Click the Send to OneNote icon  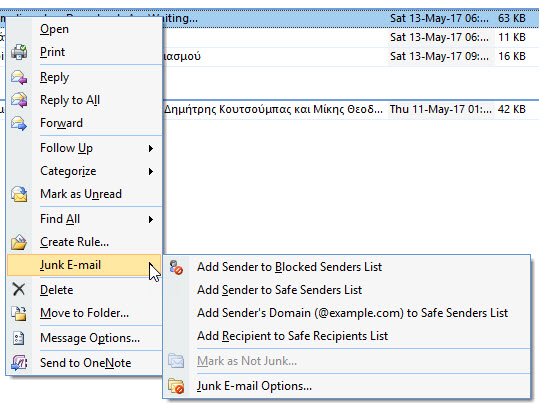pyautogui.click(x=19, y=363)
